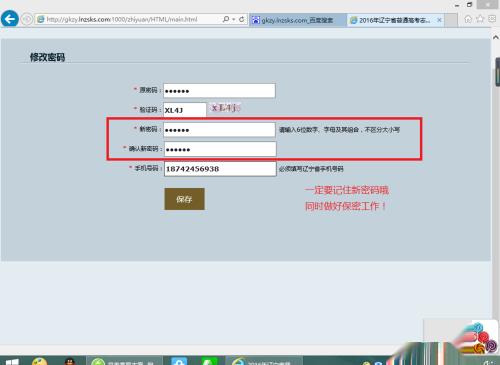
Task: Open a new blank tab
Action: [451, 20]
